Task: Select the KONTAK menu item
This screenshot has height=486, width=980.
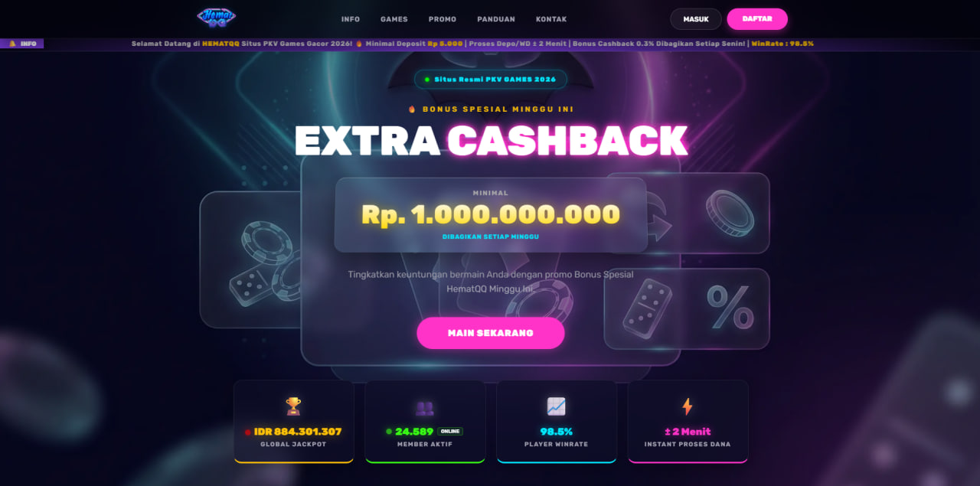Action: point(551,19)
